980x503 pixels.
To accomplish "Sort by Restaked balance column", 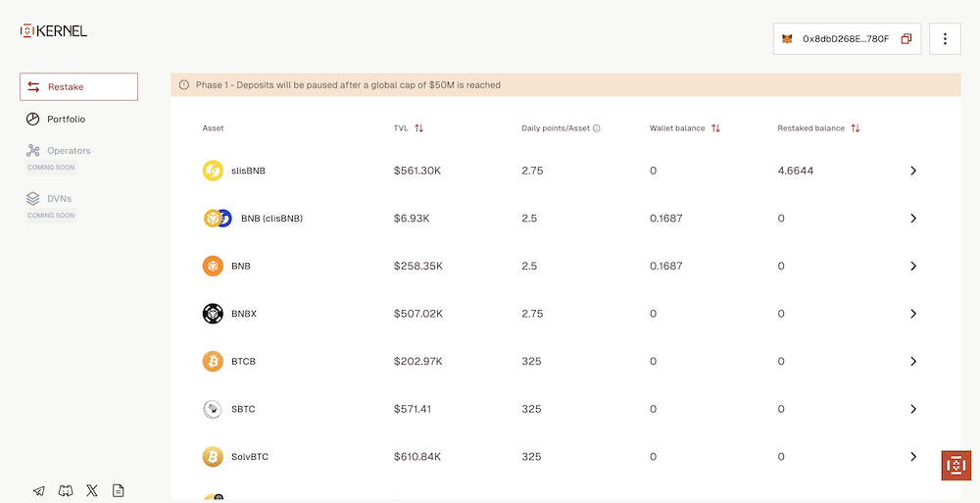I will tap(856, 128).
